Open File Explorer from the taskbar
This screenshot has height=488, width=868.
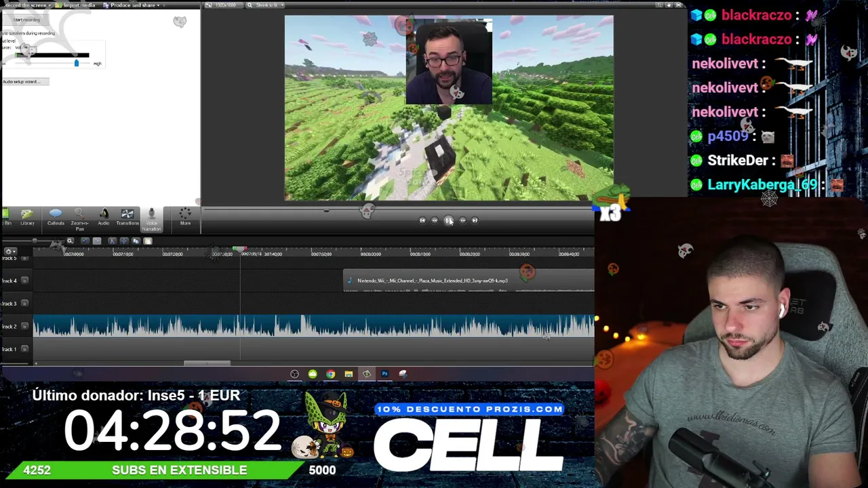[349, 374]
